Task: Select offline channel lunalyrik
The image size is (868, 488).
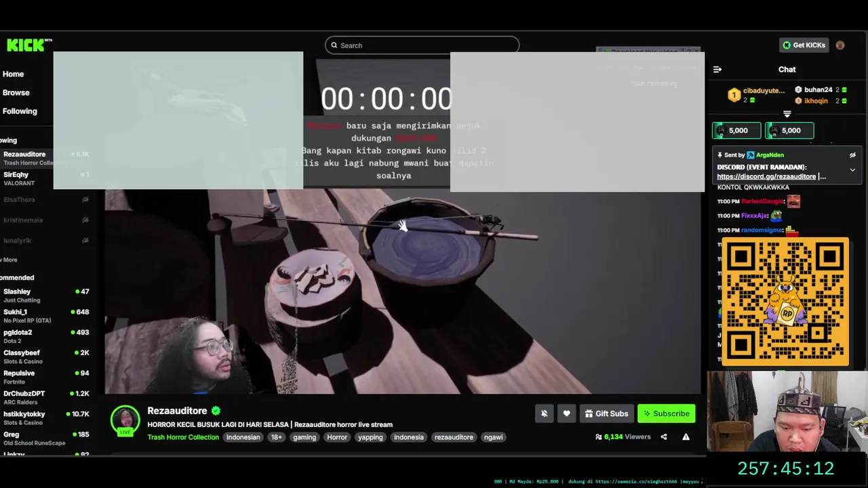Action: [46, 241]
